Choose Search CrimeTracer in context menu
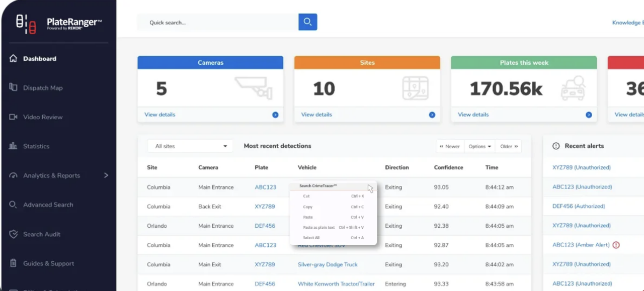The image size is (644, 291). click(333, 186)
